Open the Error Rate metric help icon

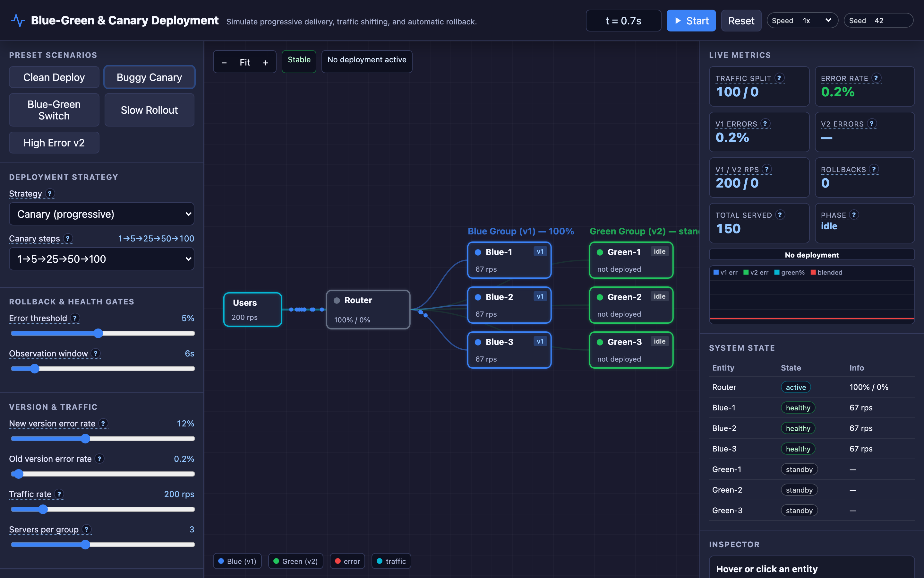point(876,78)
